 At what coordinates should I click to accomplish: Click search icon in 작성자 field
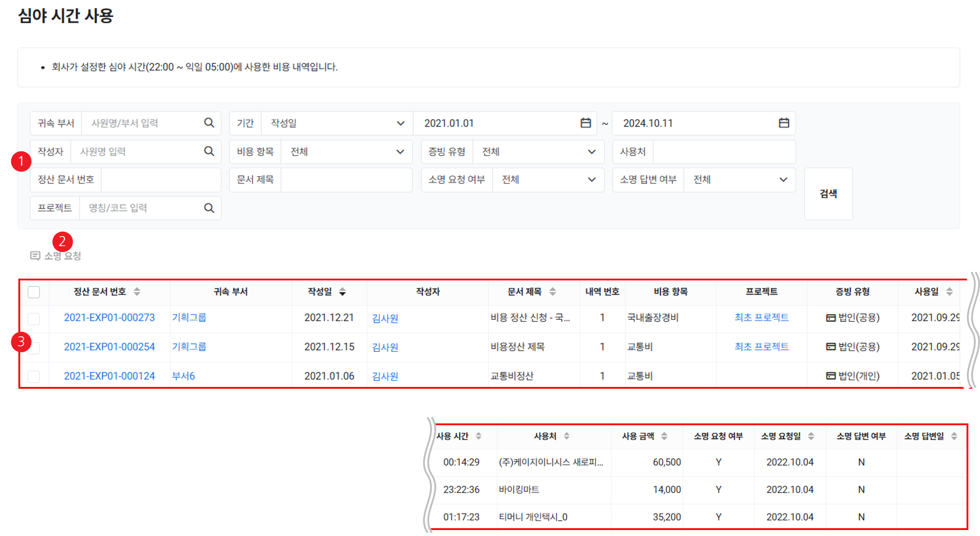[x=209, y=152]
